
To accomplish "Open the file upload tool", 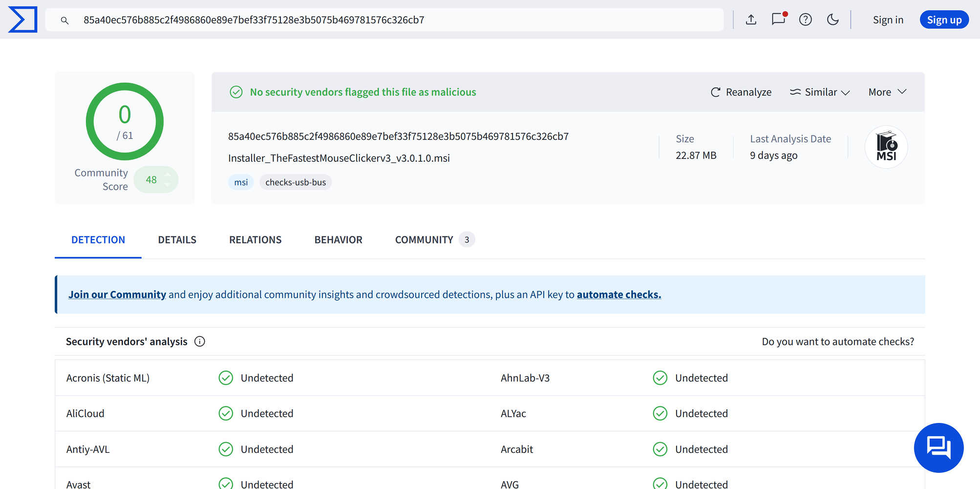I will point(751,20).
